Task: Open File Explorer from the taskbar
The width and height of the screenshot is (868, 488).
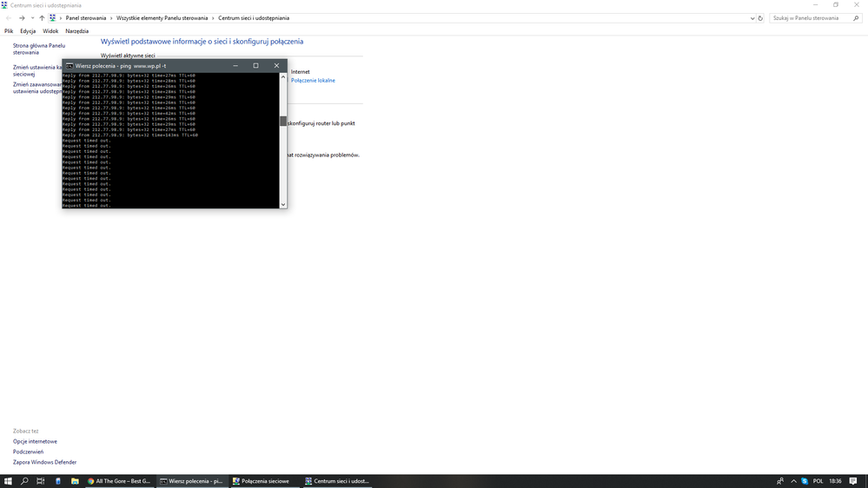Action: (x=75, y=480)
